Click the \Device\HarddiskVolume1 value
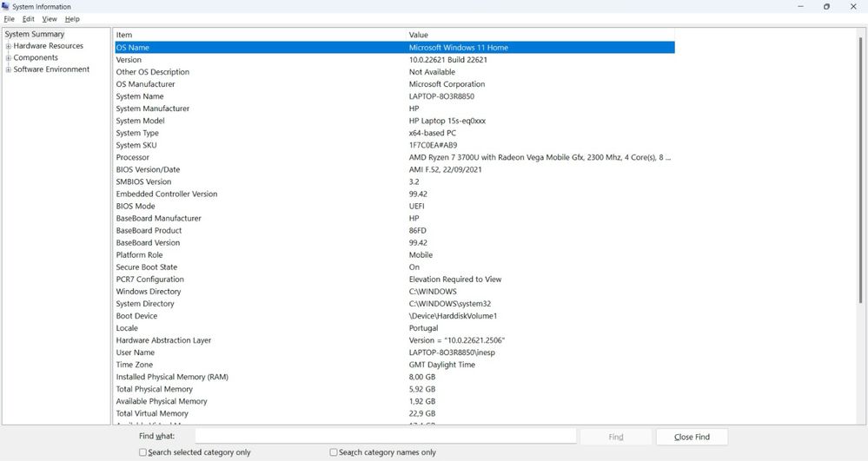This screenshot has height=461, width=868. click(453, 315)
